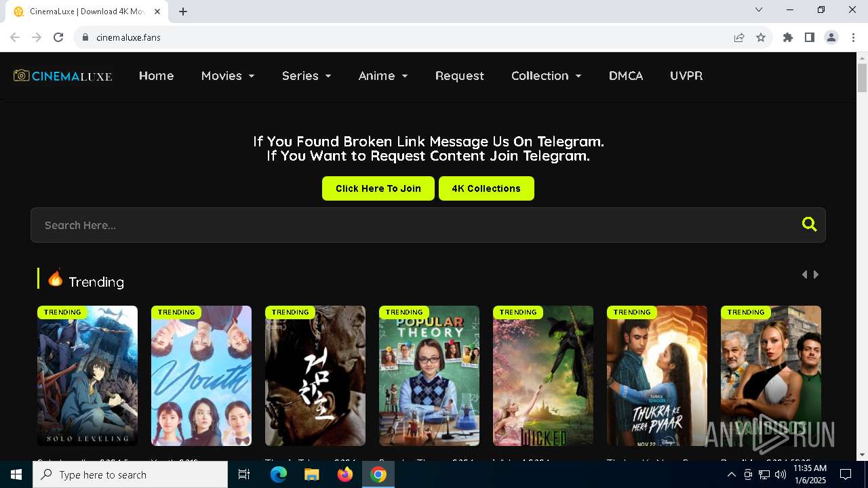Viewport: 868px width, 488px height.
Task: Show next trending items arrow
Action: pyautogui.click(x=816, y=274)
